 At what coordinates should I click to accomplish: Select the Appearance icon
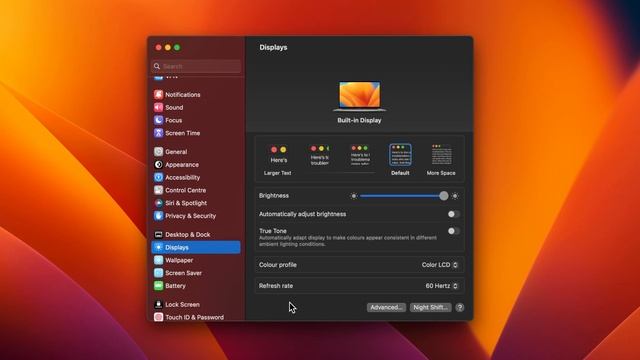click(x=158, y=164)
